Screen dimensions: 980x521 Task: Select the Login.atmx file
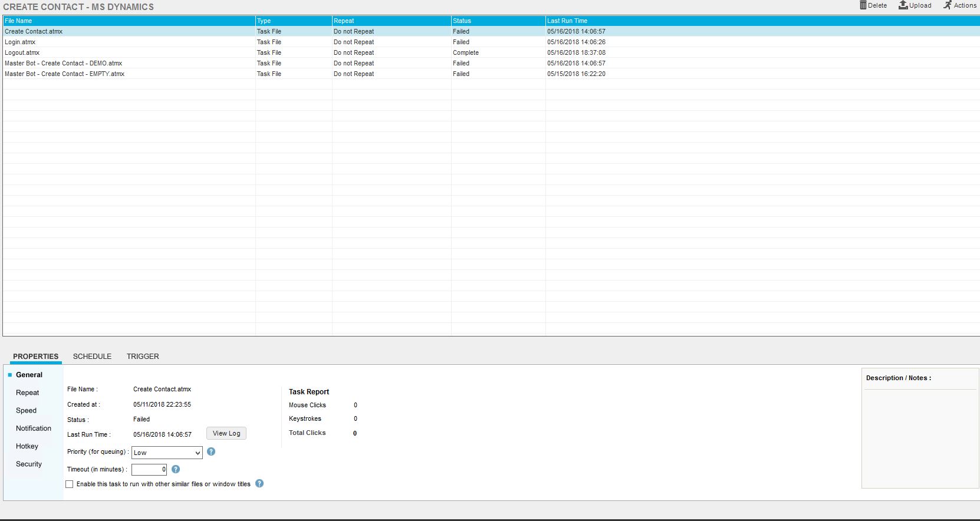tap(20, 42)
